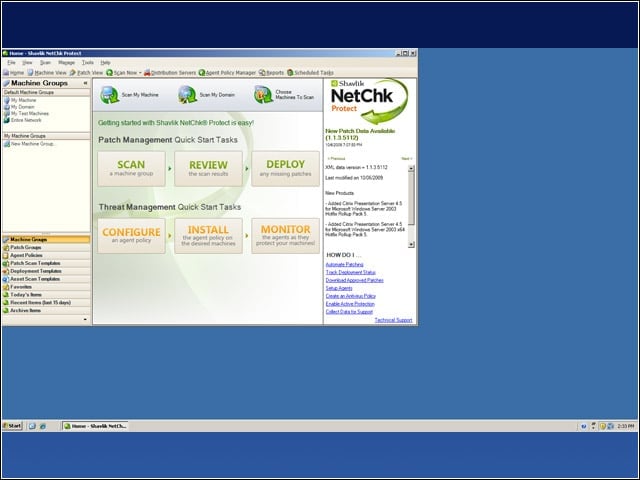Click Next news link
Screen dimensions: 640x480
[407, 158]
